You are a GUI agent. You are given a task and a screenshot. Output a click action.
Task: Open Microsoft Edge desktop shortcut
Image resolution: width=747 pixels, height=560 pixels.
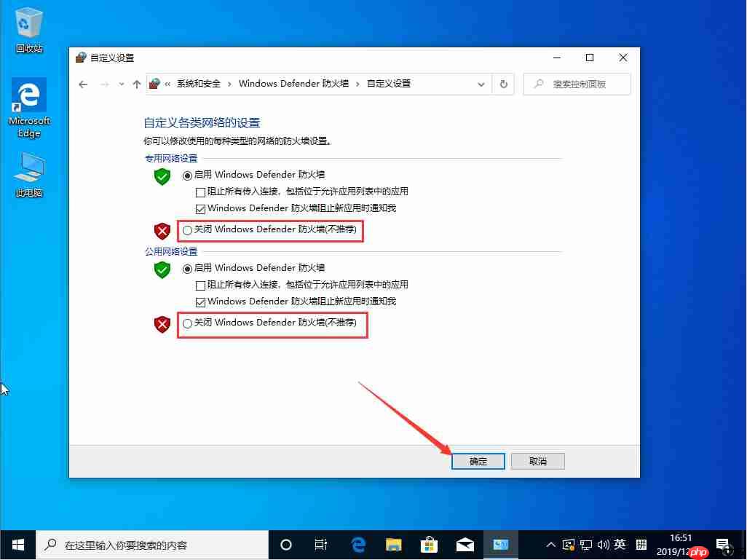click(x=29, y=108)
